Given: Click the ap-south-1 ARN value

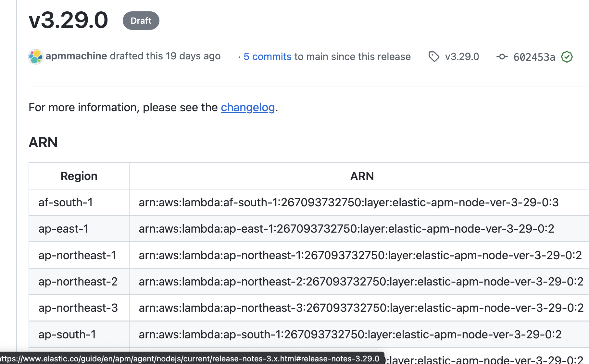Looking at the screenshot, I should pos(350,334).
